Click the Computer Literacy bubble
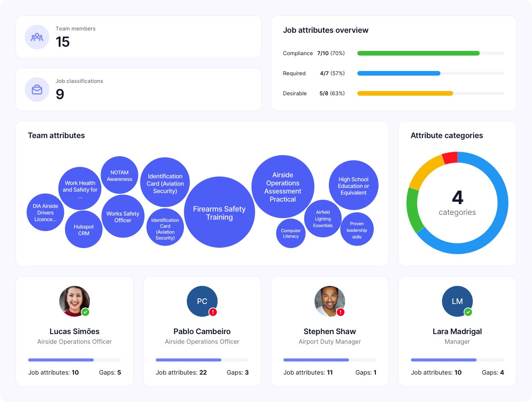Image resolution: width=532 pixels, height=402 pixels. pos(291,233)
